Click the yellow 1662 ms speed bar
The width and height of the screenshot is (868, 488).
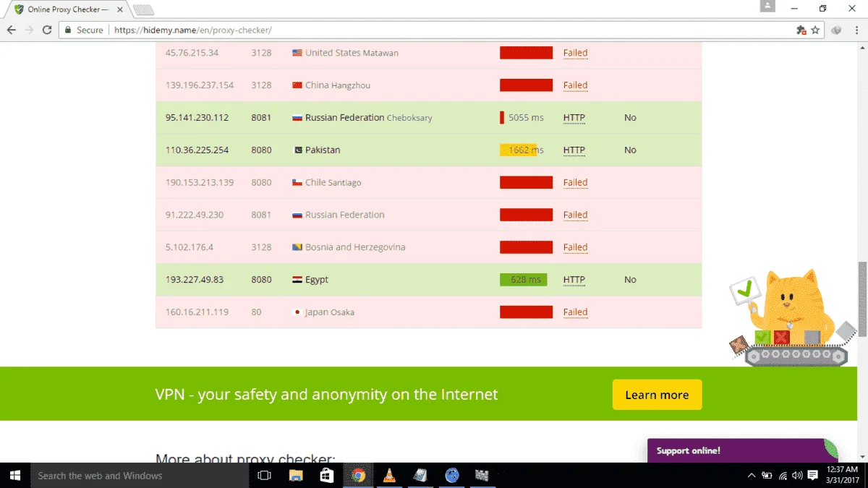[519, 150]
